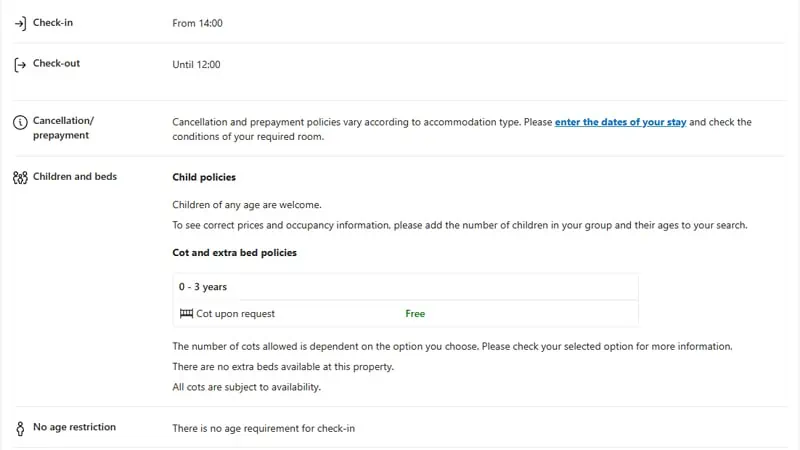The width and height of the screenshot is (800, 450).
Task: Click the Cancellation info circle icon
Action: pos(20,122)
